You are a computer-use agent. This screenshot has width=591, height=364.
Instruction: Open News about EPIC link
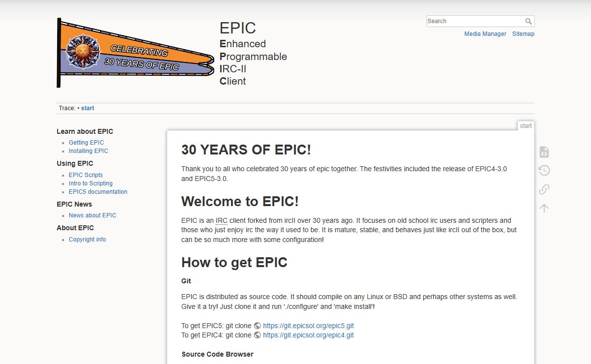93,215
